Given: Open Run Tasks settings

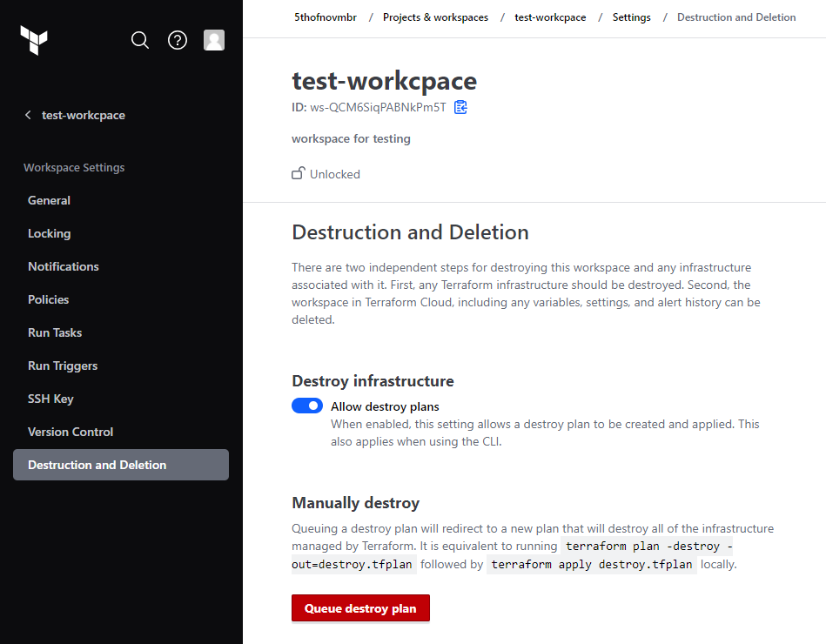Looking at the screenshot, I should coord(55,332).
